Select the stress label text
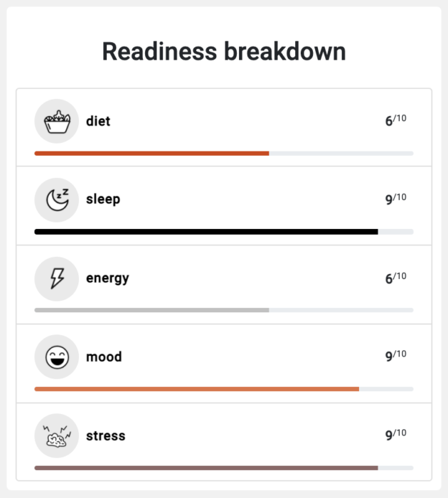The height and width of the screenshot is (498, 448). (x=106, y=435)
